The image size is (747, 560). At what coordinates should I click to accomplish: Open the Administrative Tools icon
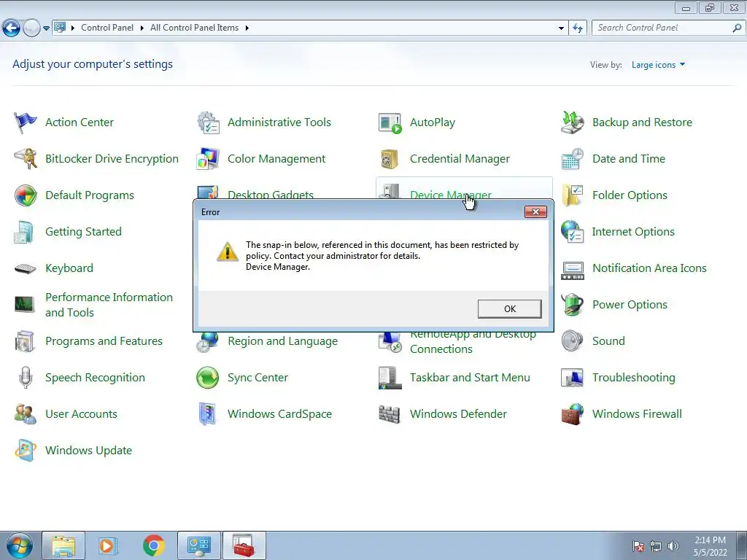tap(208, 122)
